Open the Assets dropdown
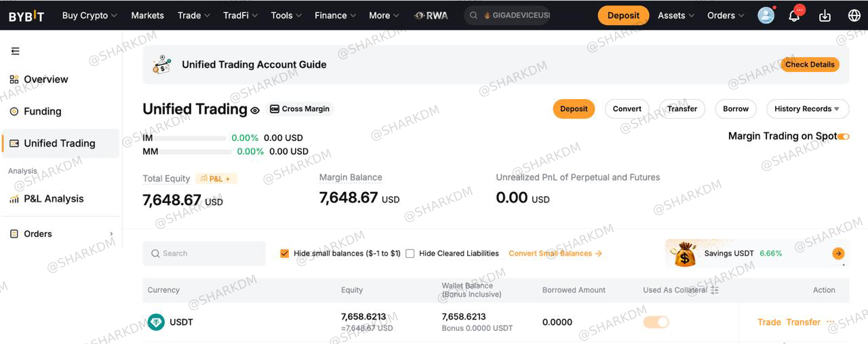Viewport: 868px width, 344px height. tap(676, 16)
